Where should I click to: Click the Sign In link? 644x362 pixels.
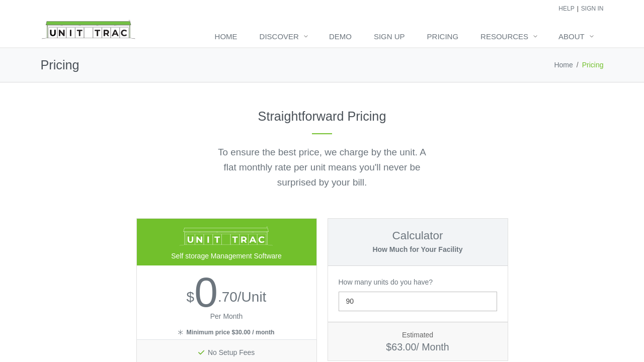pos(592,9)
